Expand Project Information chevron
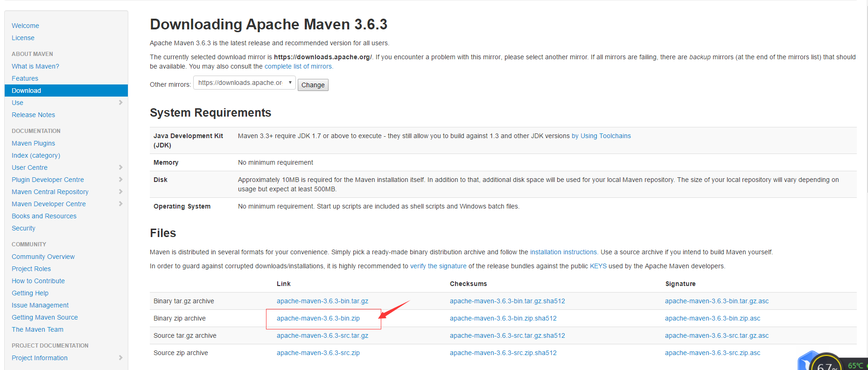Screen dimensions: 868x370 120,358
